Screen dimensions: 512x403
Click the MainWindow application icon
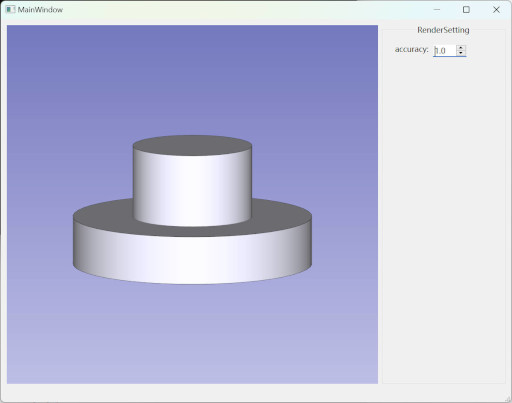click(10, 9)
